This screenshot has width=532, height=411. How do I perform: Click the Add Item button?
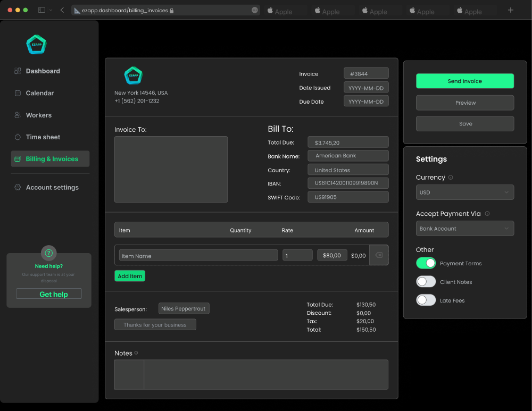(x=130, y=276)
